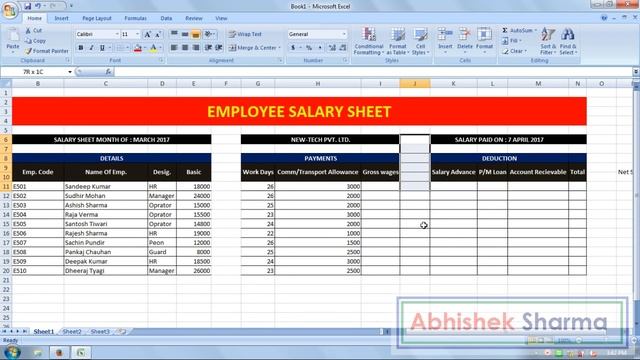640x360 pixels.
Task: Open the fill color dropdown arrow
Action: (x=144, y=48)
